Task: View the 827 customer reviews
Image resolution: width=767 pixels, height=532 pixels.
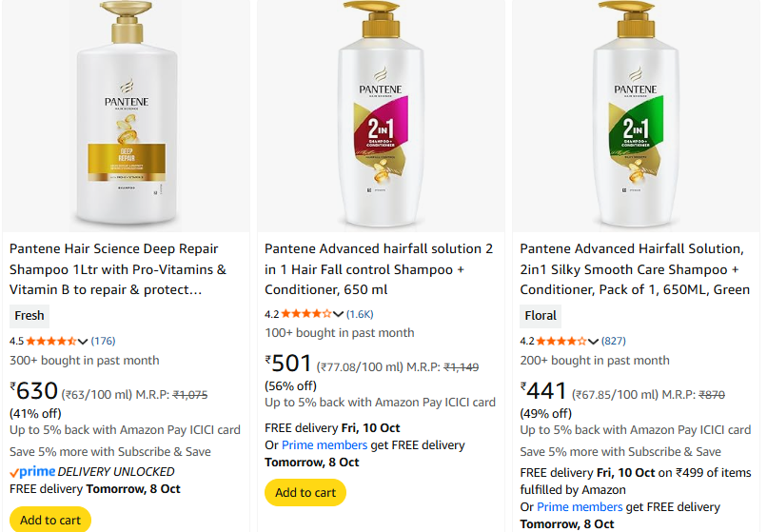Action: click(614, 341)
